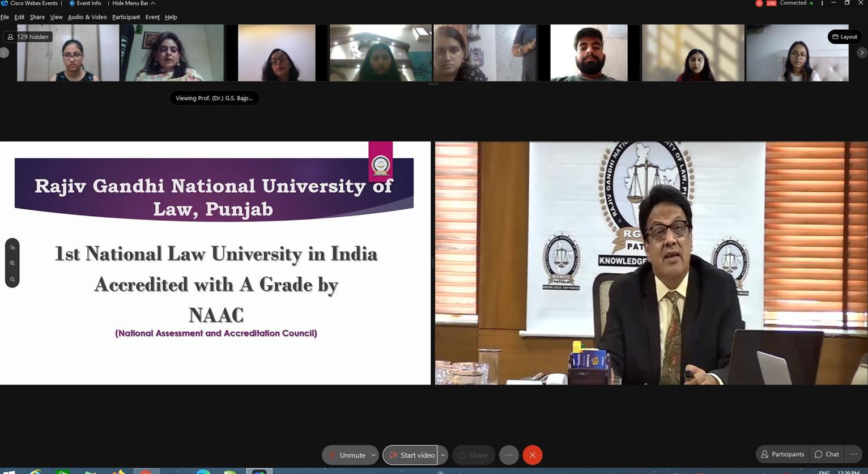868x474 pixels.
Task: Open audio options arrow beside Unmute
Action: [x=373, y=455]
